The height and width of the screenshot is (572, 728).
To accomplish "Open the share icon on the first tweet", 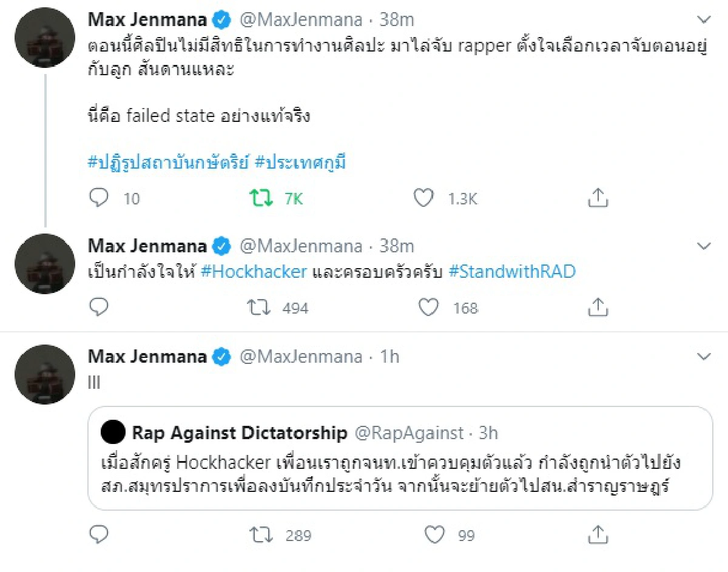I will click(598, 197).
